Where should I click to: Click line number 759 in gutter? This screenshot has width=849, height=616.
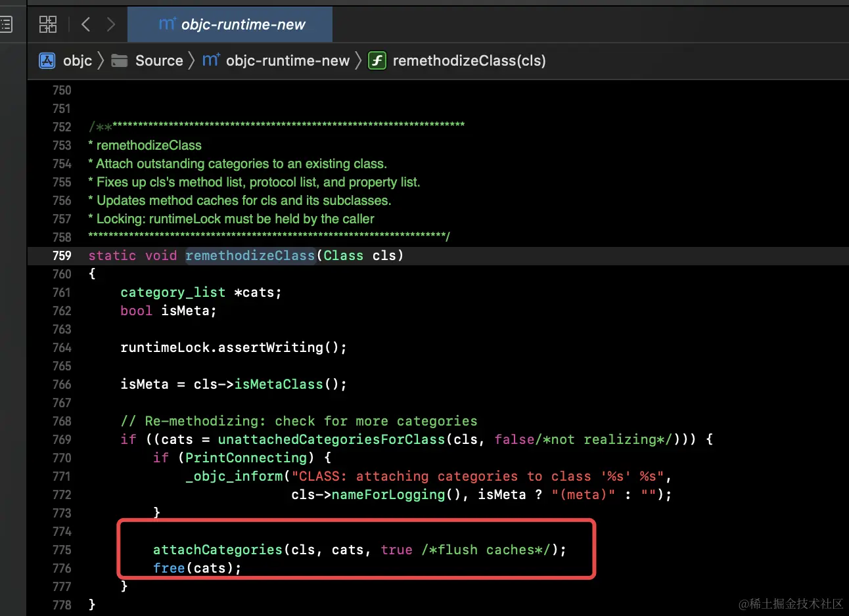pyautogui.click(x=62, y=255)
